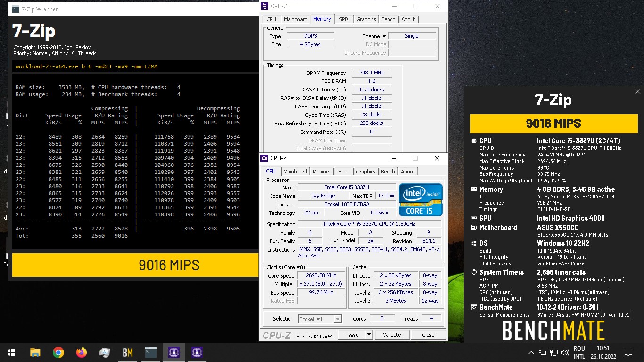The height and width of the screenshot is (362, 644).
Task: Click the FSB:DRAM field showing 1:6
Action: [372, 82]
